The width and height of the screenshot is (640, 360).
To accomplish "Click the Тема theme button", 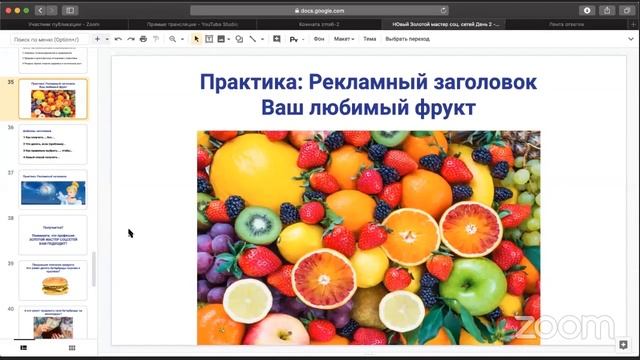I will 369,39.
